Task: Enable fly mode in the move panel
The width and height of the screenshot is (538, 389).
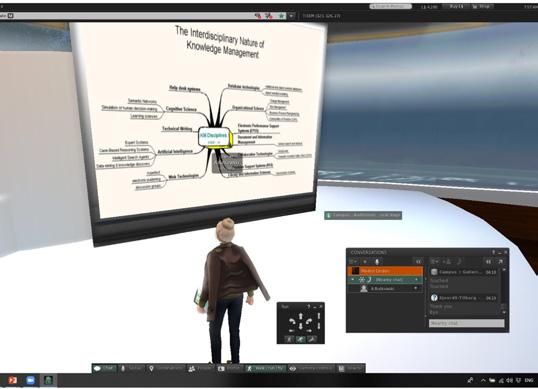Action: 312,339
